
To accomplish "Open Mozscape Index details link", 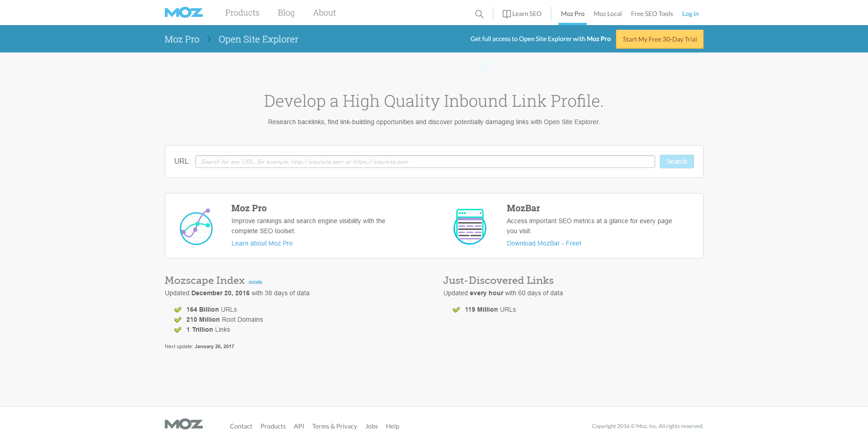I will (x=255, y=282).
